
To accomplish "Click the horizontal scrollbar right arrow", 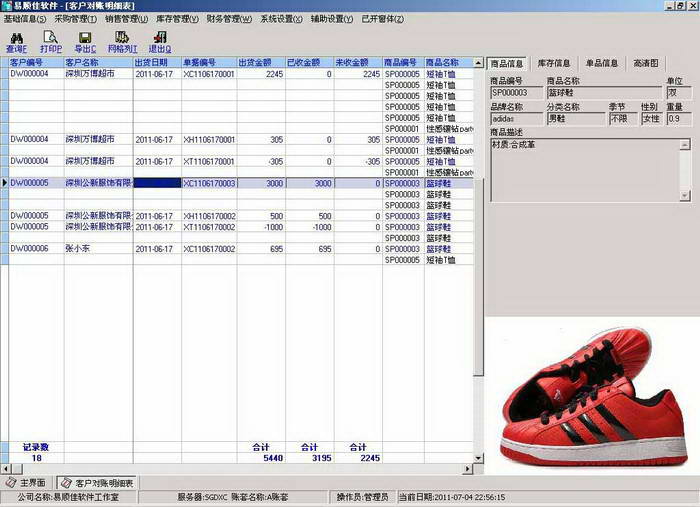I will click(468, 469).
